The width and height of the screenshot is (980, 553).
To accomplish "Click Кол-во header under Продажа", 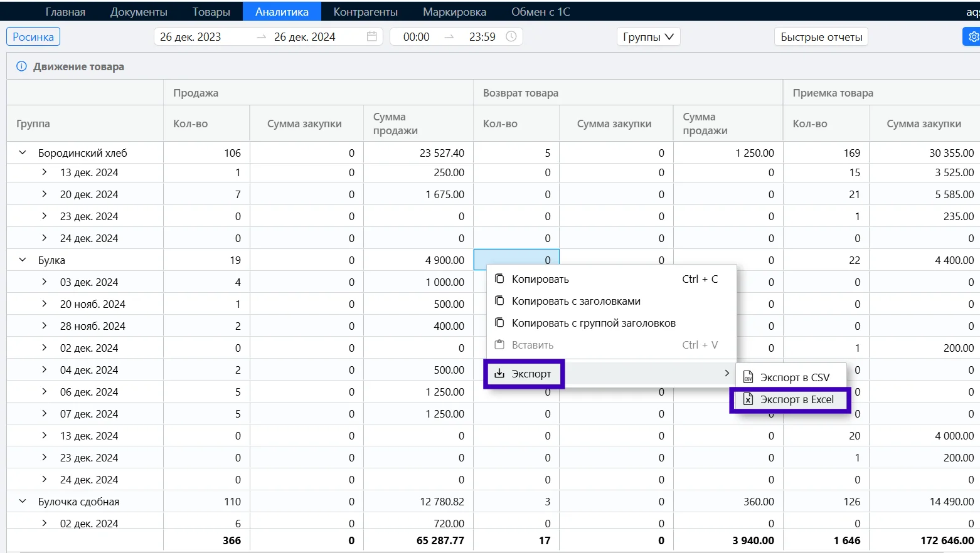I will (x=206, y=124).
